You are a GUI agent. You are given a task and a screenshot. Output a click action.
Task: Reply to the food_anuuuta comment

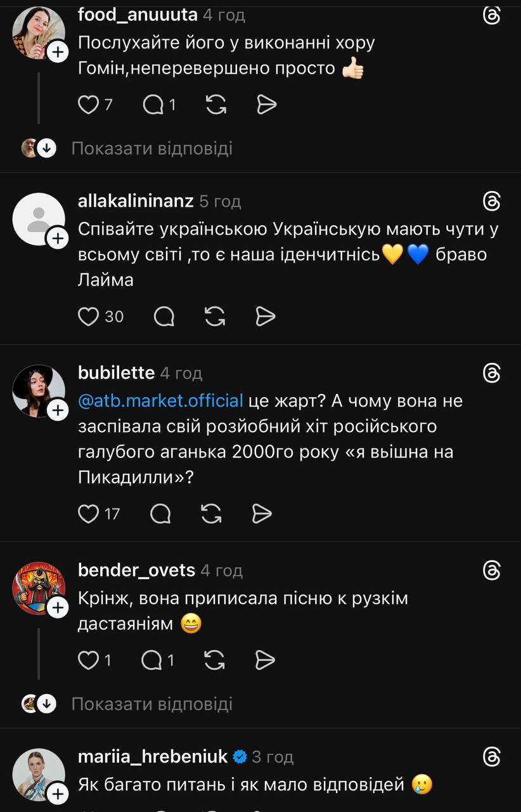tap(153, 105)
